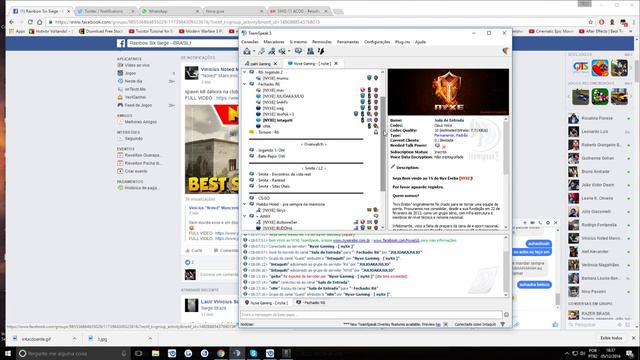The width and height of the screenshot is (640, 360).
Task: Dismiss the overlay news in status bar
Action: point(446,324)
